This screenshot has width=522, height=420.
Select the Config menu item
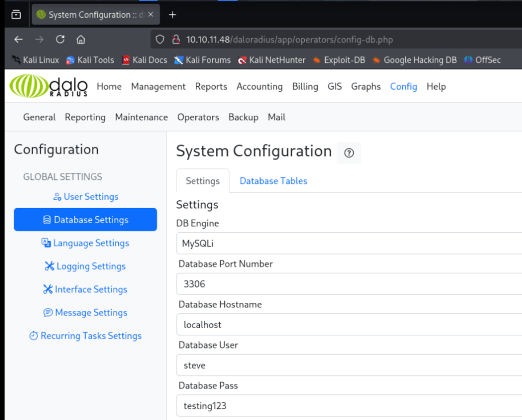(x=404, y=87)
